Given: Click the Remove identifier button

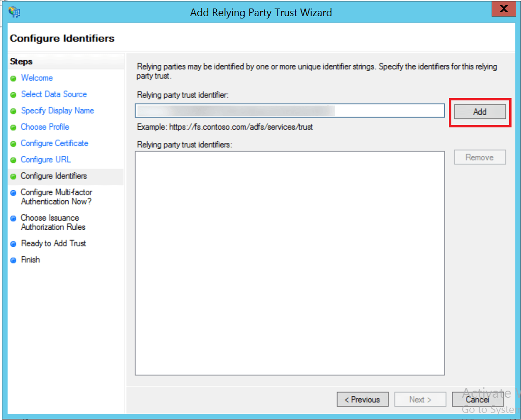Looking at the screenshot, I should point(480,157).
